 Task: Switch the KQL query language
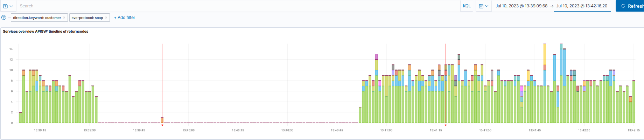coord(467,6)
